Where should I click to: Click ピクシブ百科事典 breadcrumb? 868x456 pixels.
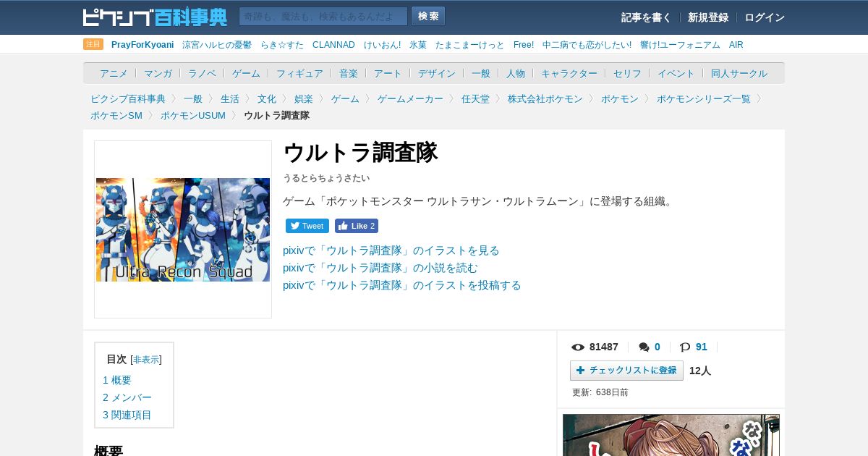[128, 99]
